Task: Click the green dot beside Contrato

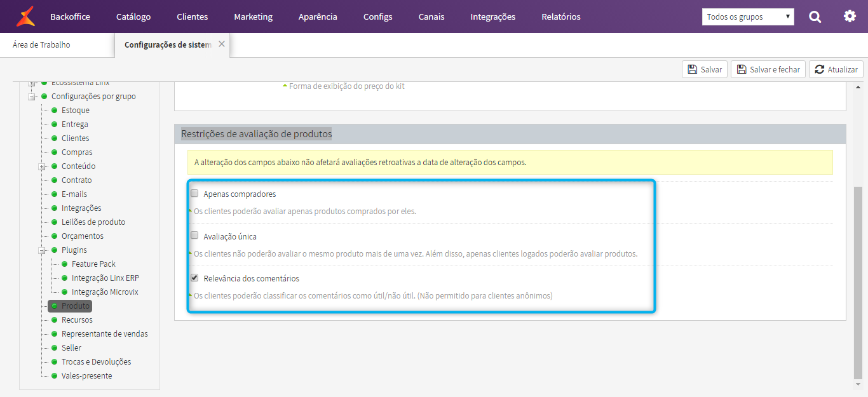Action: pyautogui.click(x=55, y=180)
